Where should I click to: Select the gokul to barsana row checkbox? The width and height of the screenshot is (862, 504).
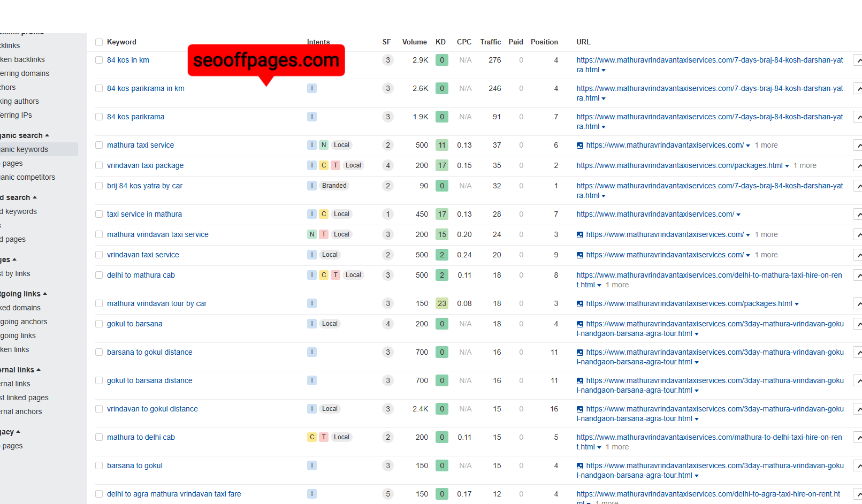click(x=99, y=324)
